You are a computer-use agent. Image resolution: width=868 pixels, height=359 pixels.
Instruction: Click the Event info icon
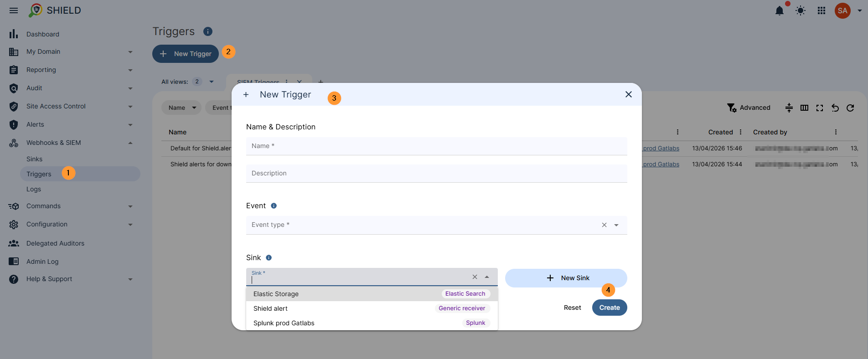(274, 206)
